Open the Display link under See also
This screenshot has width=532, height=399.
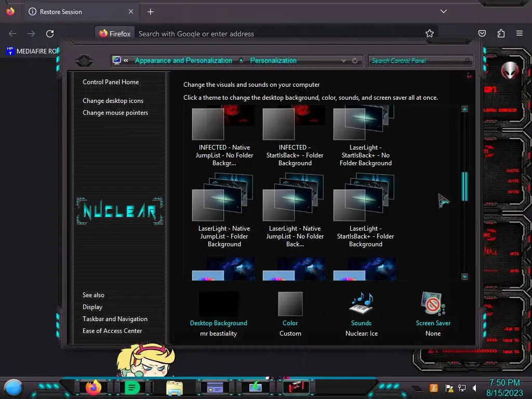point(92,307)
